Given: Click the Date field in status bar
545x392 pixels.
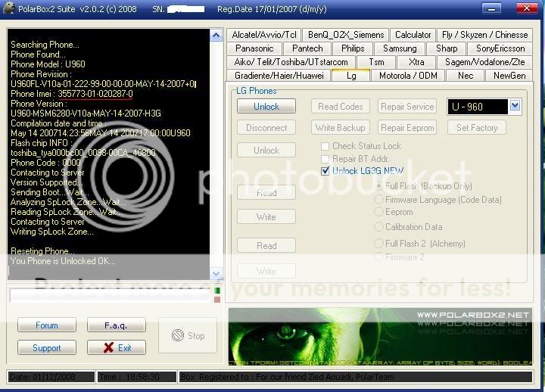Looking at the screenshot, I should click(x=51, y=377).
